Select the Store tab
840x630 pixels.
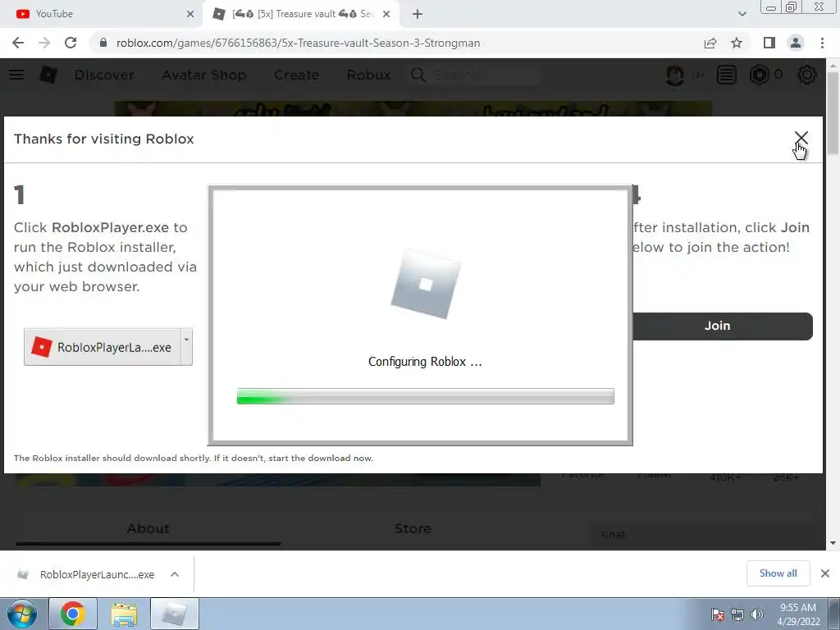(413, 529)
